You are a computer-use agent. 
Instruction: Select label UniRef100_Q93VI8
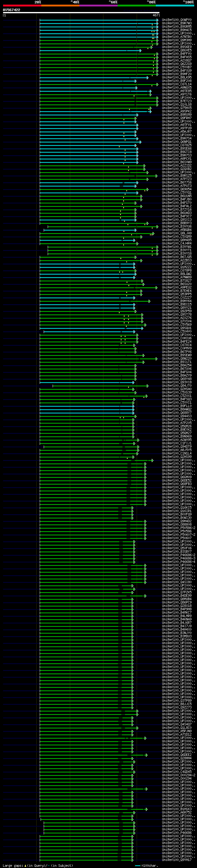pos(177,382)
